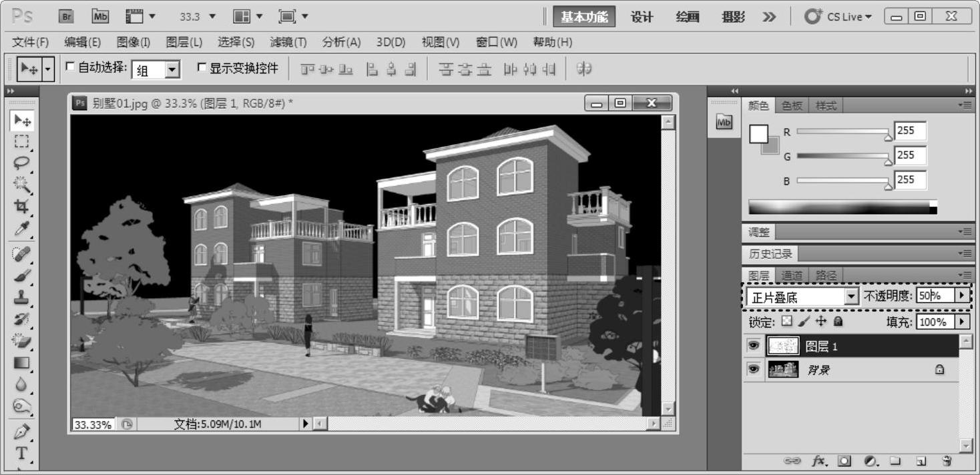The image size is (980, 475).
Task: Open the 不透明度 slider arrow
Action: (x=962, y=296)
